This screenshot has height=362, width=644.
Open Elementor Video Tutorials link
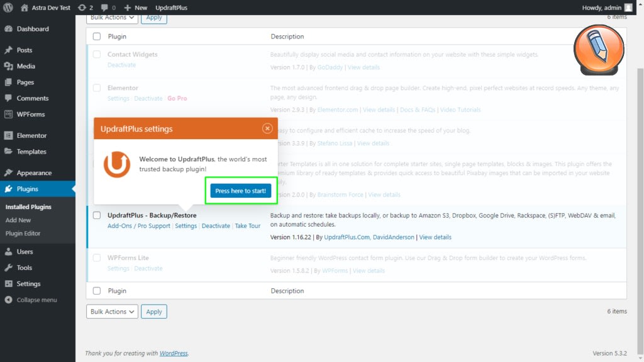[x=460, y=110]
